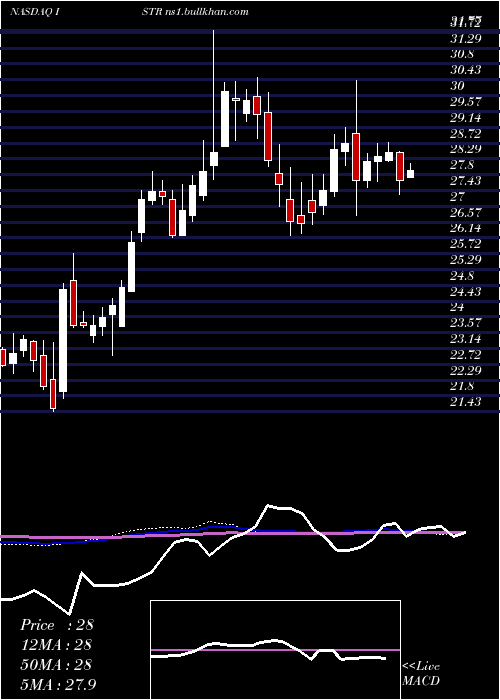500x700 pixels.
Task: Click the <<Live MACD label
Action: pos(421,673)
